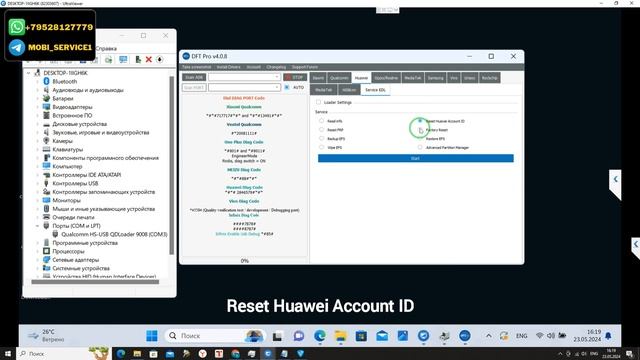Viewport: 640px width, 360px height.
Task: Expand the upper UltraViewer side panel arrow
Action: click(615, 179)
